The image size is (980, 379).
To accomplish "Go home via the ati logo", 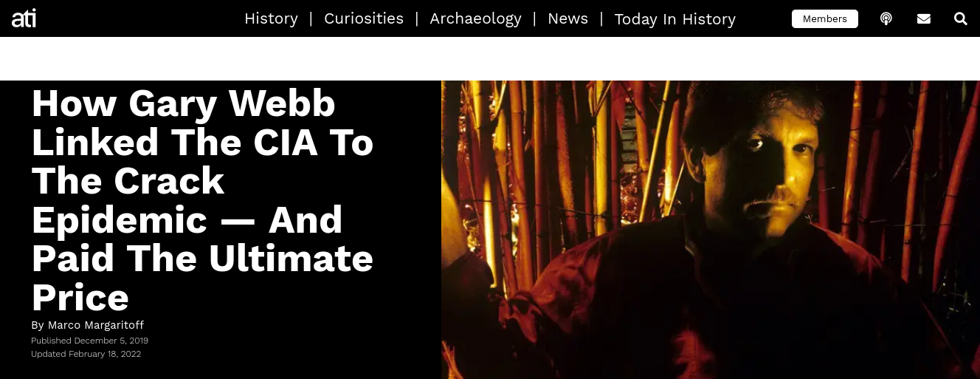I will point(24,18).
